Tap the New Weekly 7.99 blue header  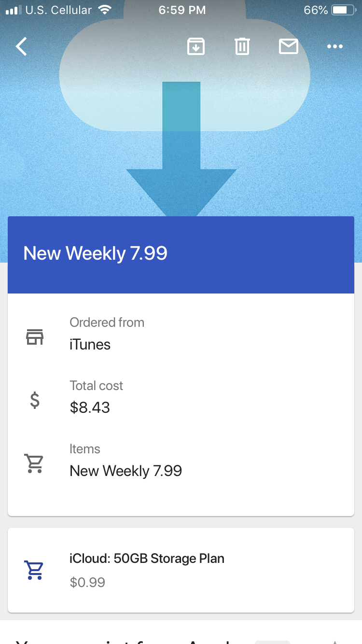(x=181, y=254)
